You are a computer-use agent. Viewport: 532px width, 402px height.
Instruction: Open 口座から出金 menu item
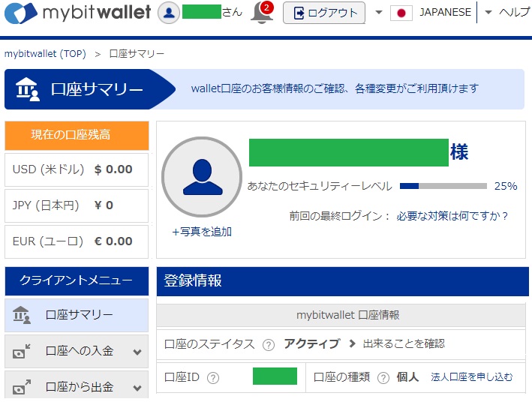(77, 385)
